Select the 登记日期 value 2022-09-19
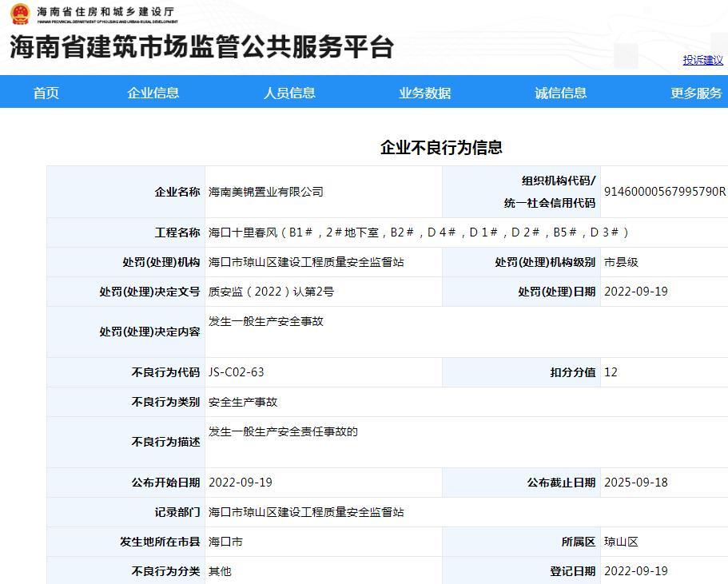 [x=635, y=571]
